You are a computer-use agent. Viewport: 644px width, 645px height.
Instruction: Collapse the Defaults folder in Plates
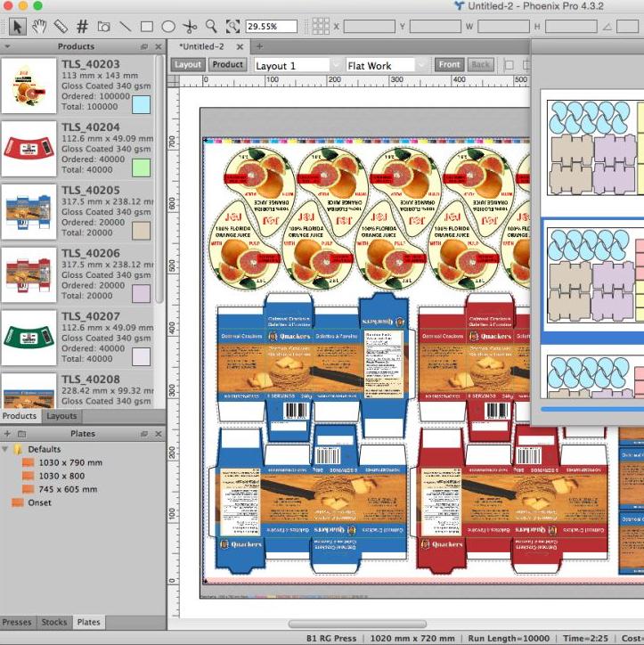tap(6, 449)
